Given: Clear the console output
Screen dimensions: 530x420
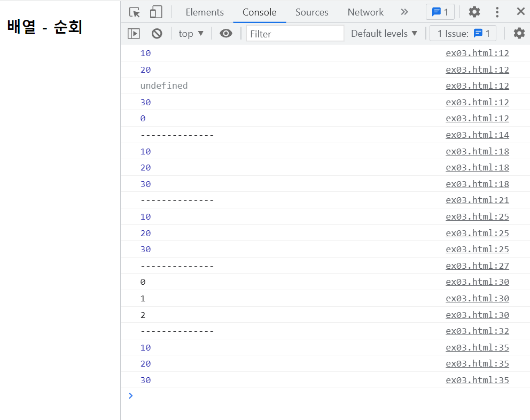Looking at the screenshot, I should click(157, 34).
